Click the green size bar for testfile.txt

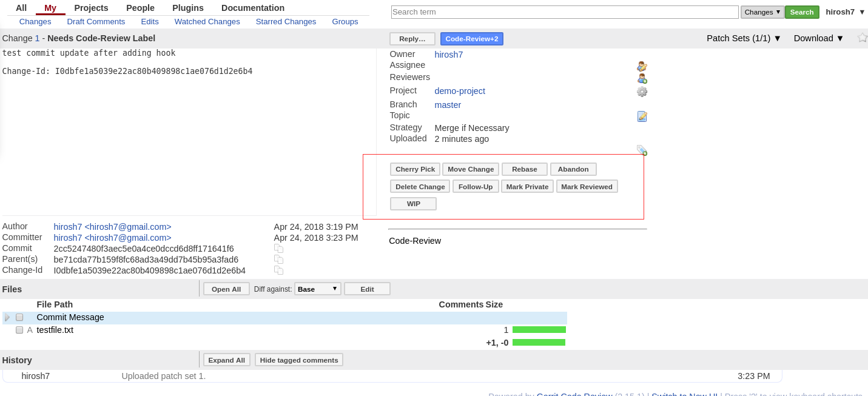[x=539, y=330]
